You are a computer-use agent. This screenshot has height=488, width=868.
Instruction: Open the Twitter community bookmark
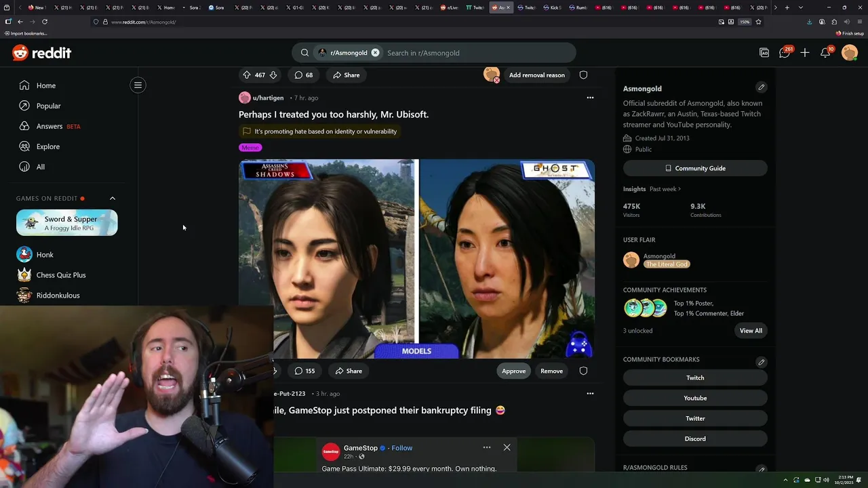pyautogui.click(x=695, y=418)
